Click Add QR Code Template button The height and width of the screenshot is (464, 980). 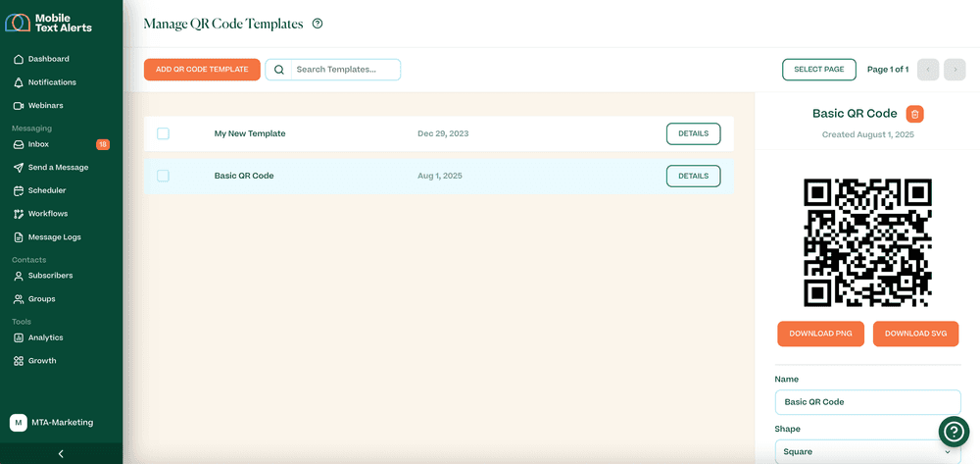click(202, 70)
